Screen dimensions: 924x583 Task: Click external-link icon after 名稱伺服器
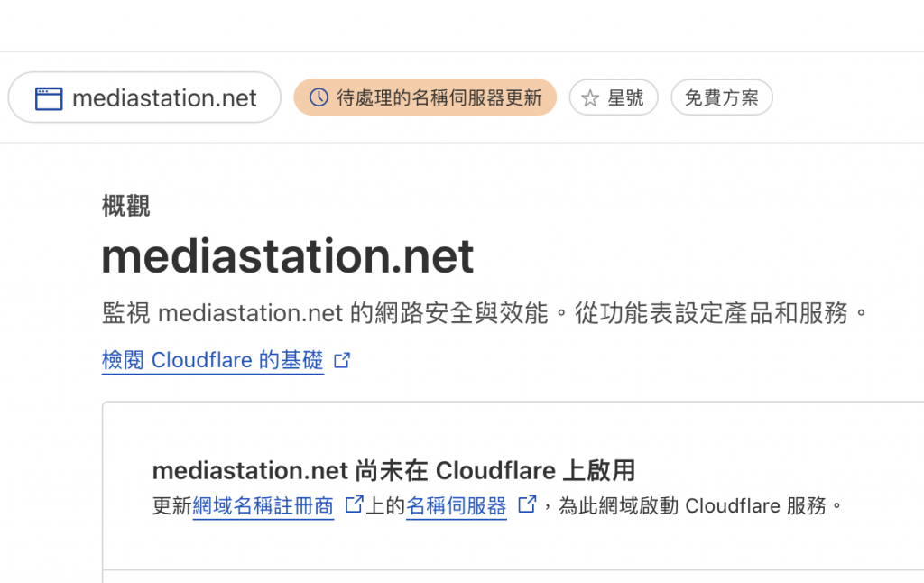click(527, 504)
